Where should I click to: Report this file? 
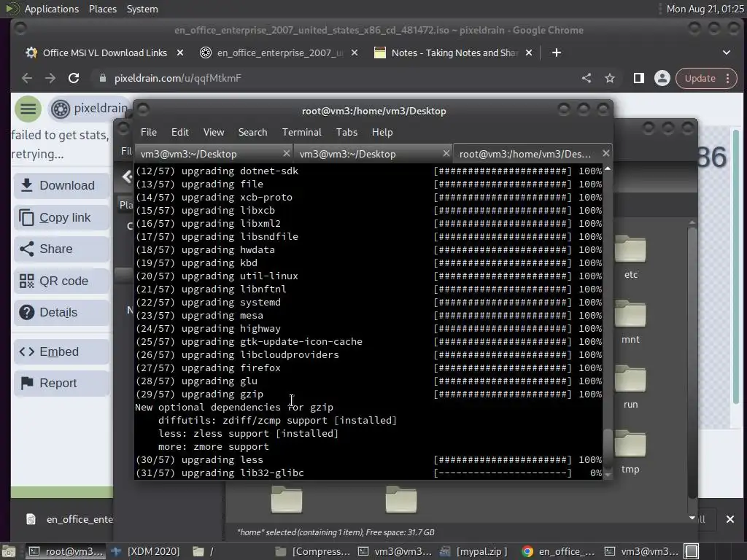(61, 384)
